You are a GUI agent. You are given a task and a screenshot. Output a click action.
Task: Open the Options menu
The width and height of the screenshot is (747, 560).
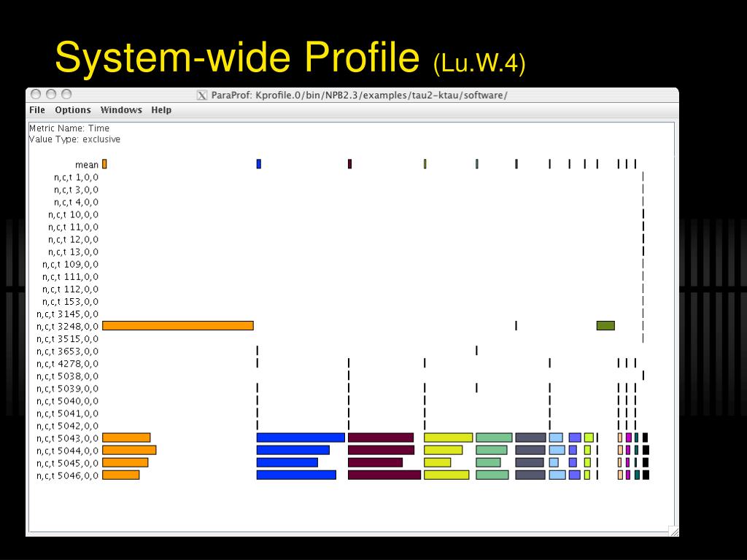click(x=73, y=110)
